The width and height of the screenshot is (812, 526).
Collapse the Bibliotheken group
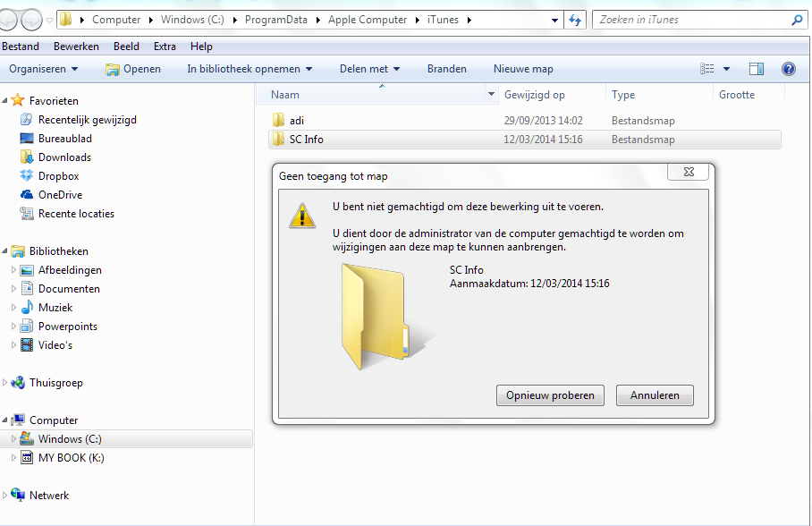point(4,250)
